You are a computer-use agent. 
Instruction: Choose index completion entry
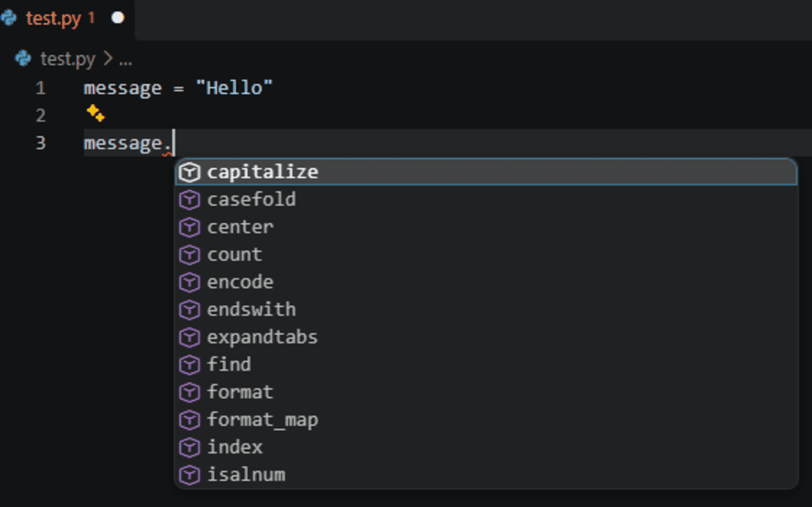486,447
